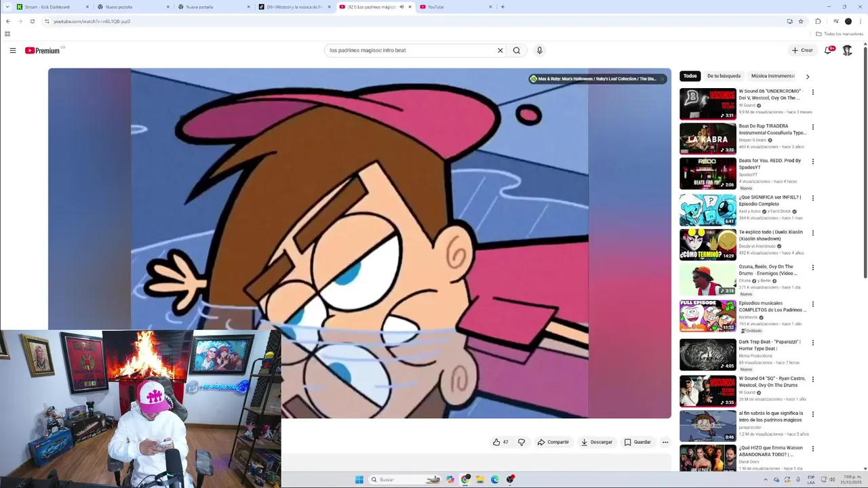Open the Emma Watson video thumbnail
Image resolution: width=868 pixels, height=488 pixels.
[x=708, y=459]
